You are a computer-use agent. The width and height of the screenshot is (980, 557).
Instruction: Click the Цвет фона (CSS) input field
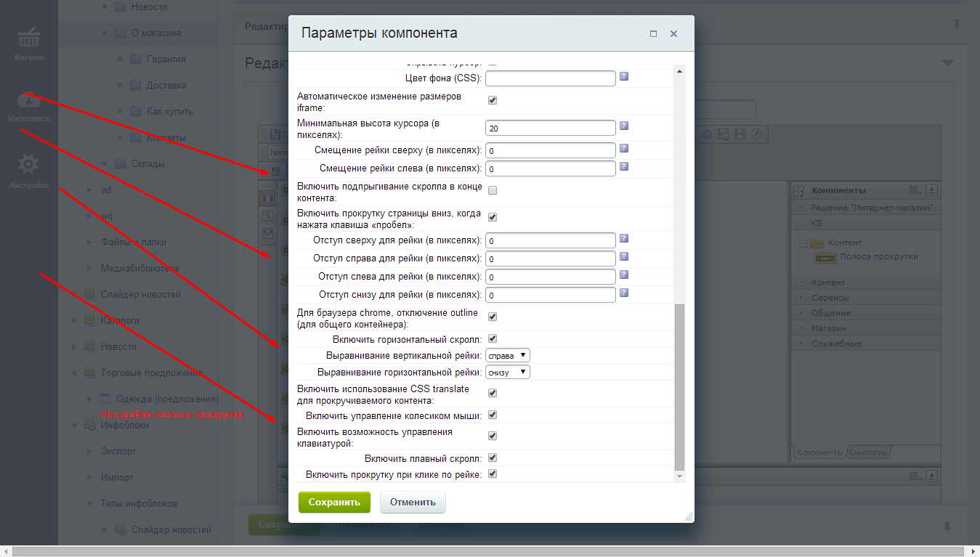point(550,78)
